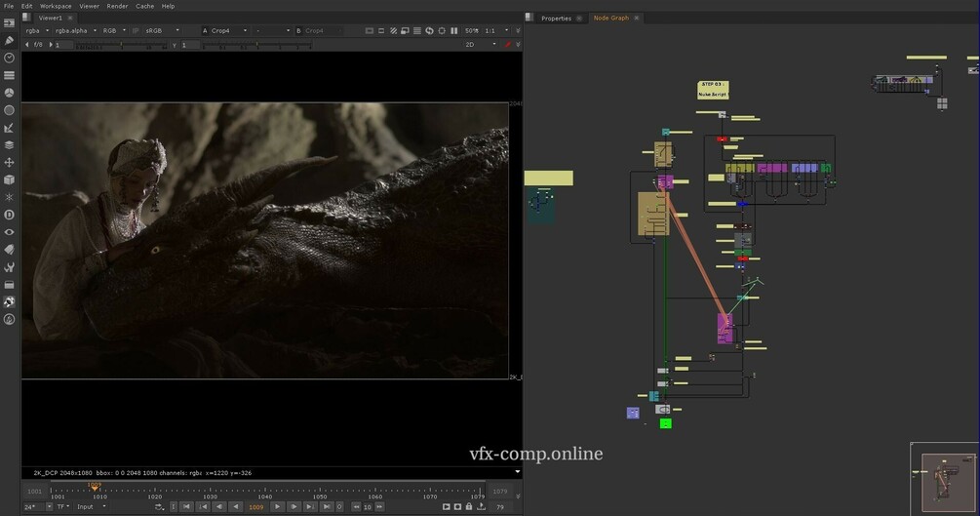This screenshot has height=516, width=980.
Task: Click the Node Graph pane content menu icon
Action: coord(529,18)
